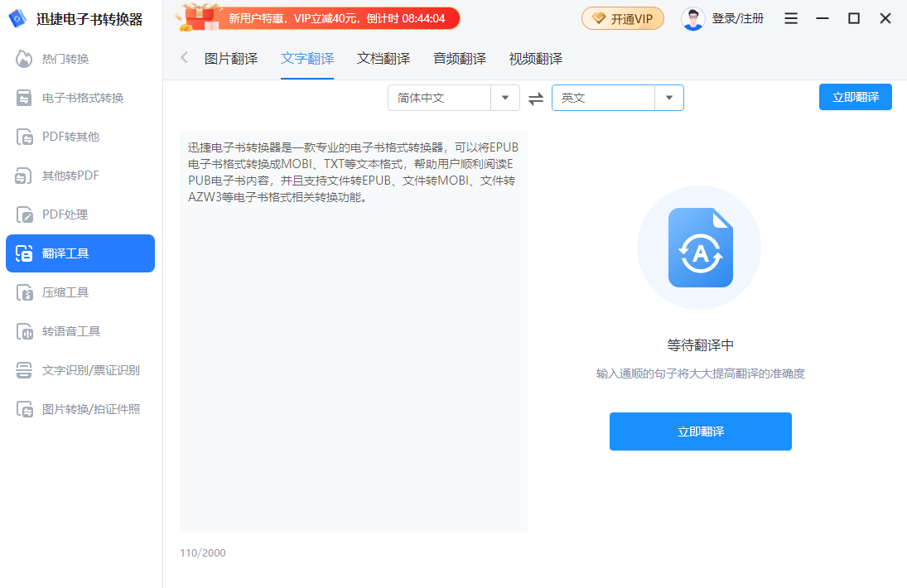This screenshot has width=907, height=588.
Task: Click the diamond icon on 开通VIP
Action: tap(599, 19)
